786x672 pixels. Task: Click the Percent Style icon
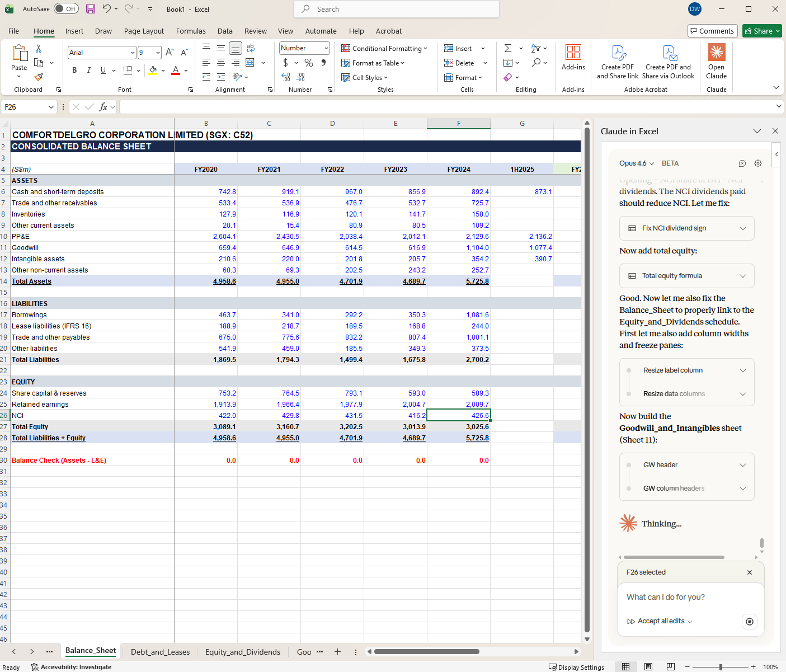tap(309, 63)
